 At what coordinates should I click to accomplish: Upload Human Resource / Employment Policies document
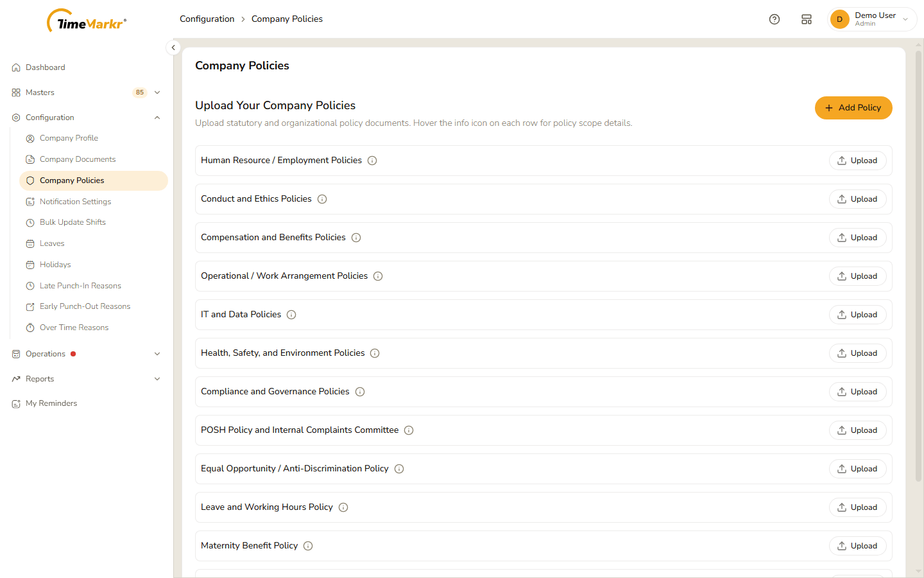[x=857, y=161]
